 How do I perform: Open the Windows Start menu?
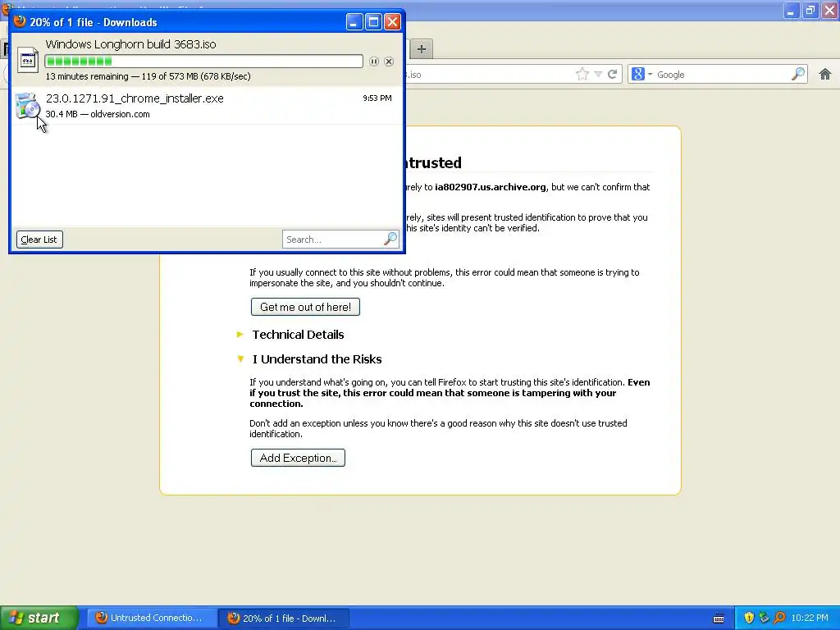click(39, 618)
